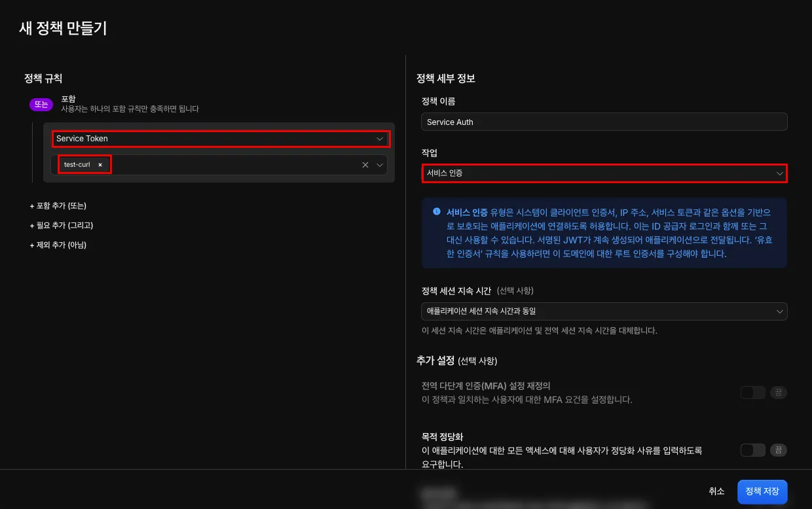Screen dimensions: 812x509
Task: Click the purple 또는 badge
Action: pyautogui.click(x=41, y=104)
